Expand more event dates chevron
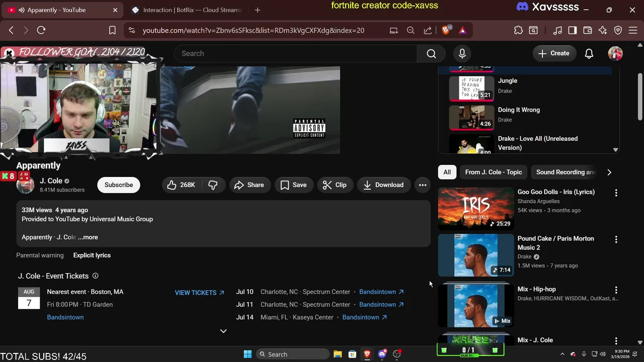The image size is (644, 362). click(223, 331)
